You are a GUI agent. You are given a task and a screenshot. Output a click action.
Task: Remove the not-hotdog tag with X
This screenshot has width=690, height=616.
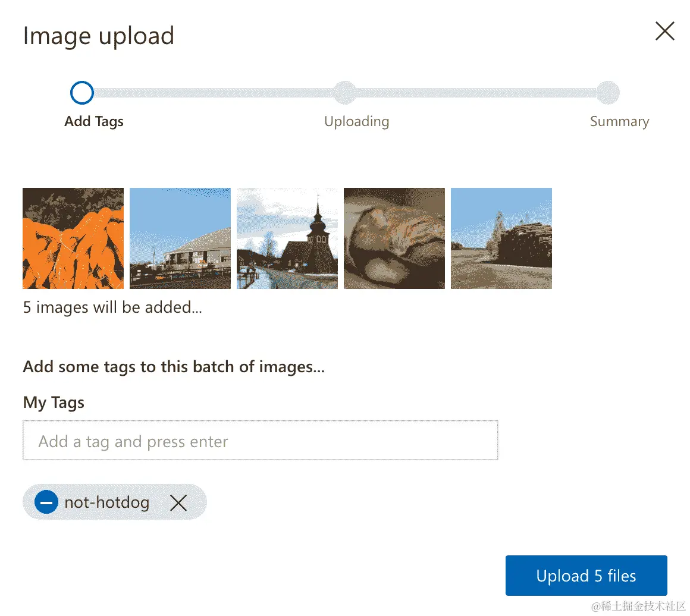click(x=178, y=503)
